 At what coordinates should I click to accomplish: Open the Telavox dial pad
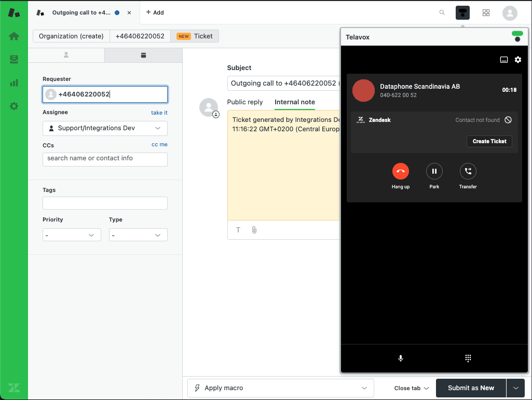468,358
